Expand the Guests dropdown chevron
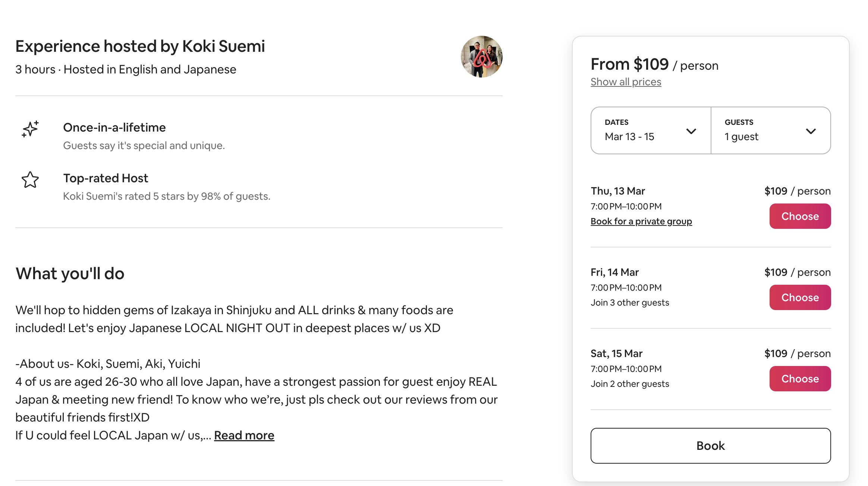Screen dimensions: 868x486 [x=811, y=131]
